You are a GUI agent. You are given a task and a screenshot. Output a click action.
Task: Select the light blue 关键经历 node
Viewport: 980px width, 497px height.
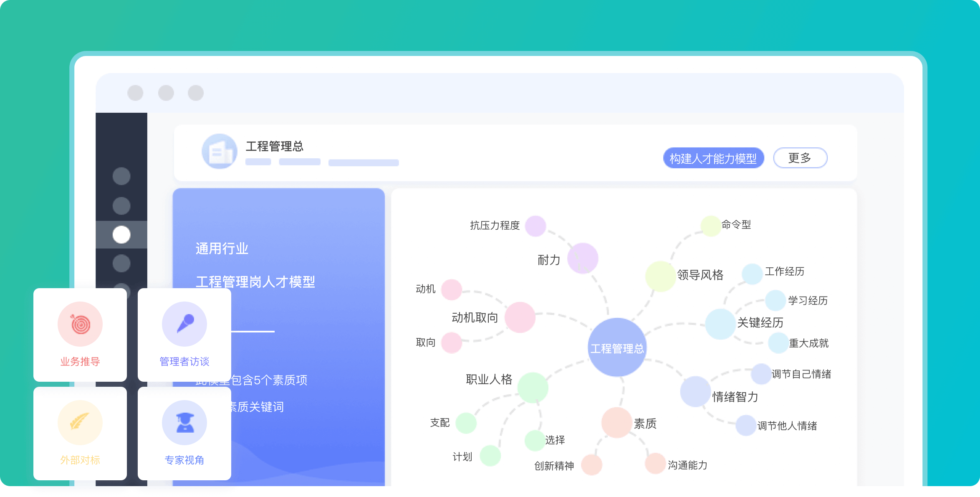tap(720, 324)
